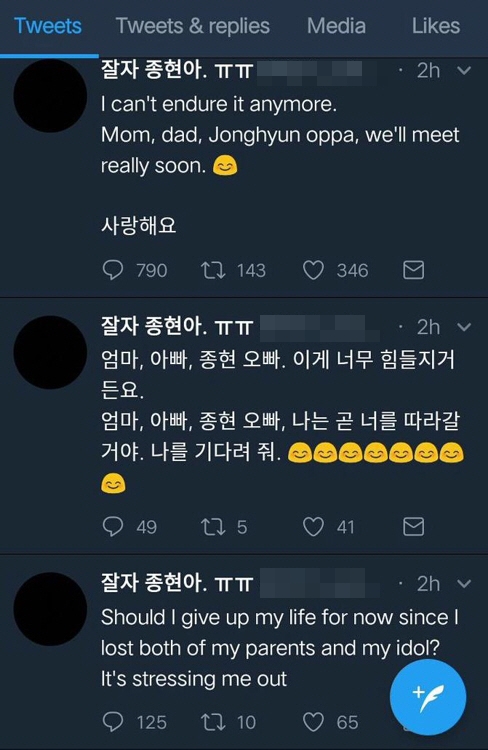Viewport: 488px width, 750px height.
Task: Compose a new tweet with floating button
Action: [428, 697]
